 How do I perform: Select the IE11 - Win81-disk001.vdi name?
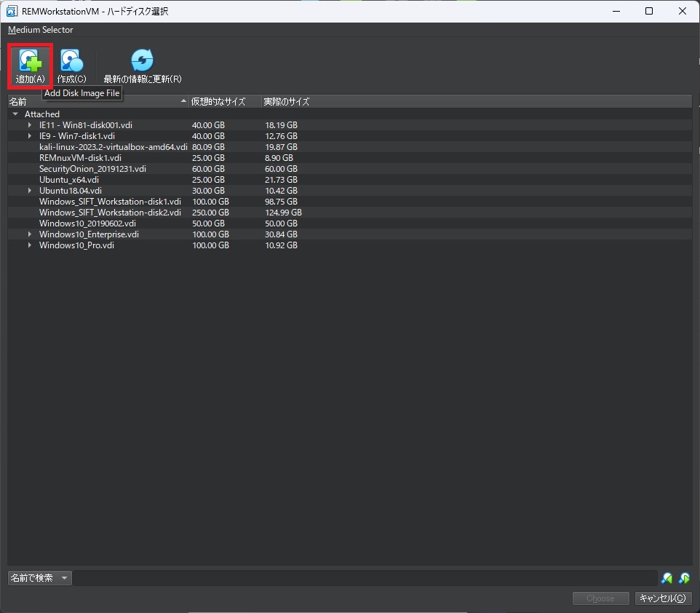tap(86, 125)
